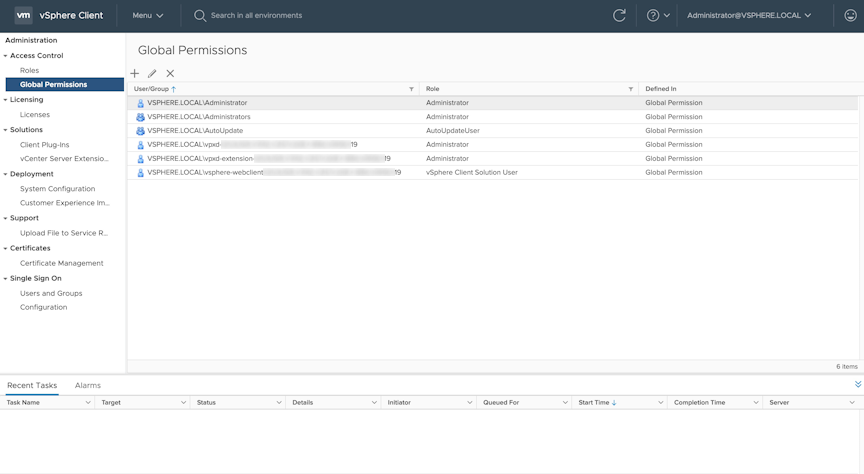Click the search magnifier icon
The width and height of the screenshot is (864, 474).
click(199, 15)
